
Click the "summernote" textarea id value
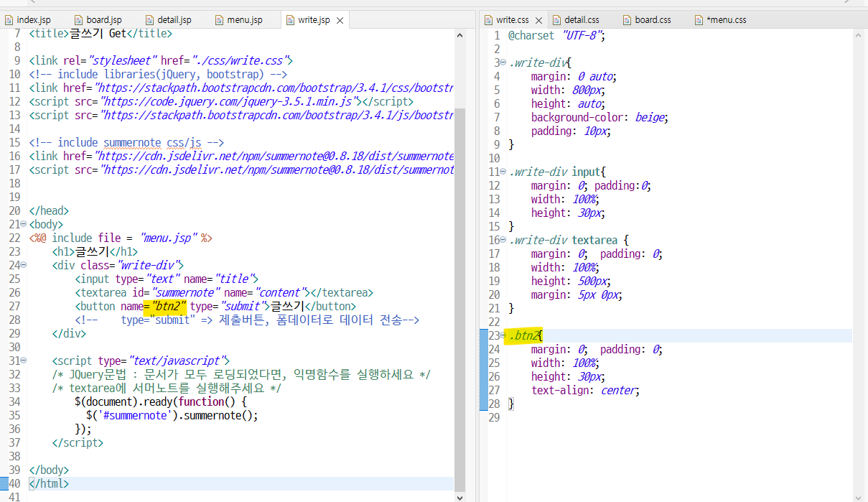point(184,292)
